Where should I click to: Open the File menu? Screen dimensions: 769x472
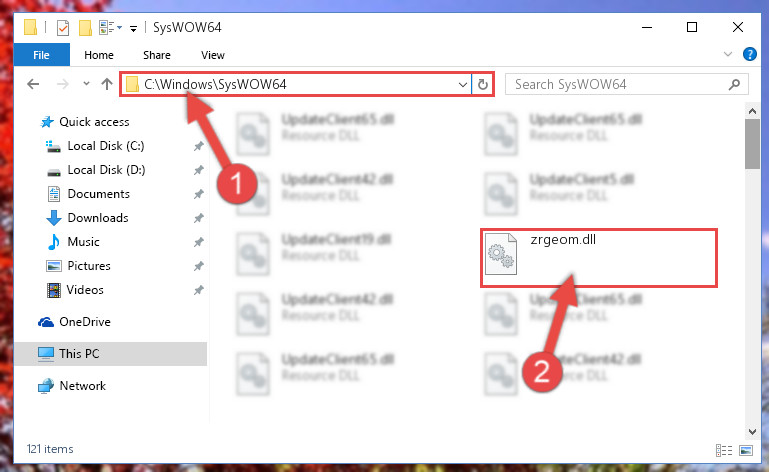click(x=41, y=55)
